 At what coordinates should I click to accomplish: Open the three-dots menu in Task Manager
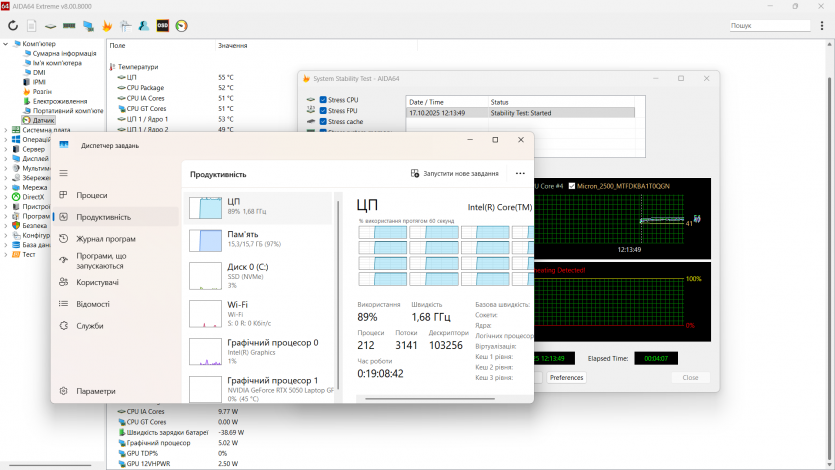click(x=520, y=173)
